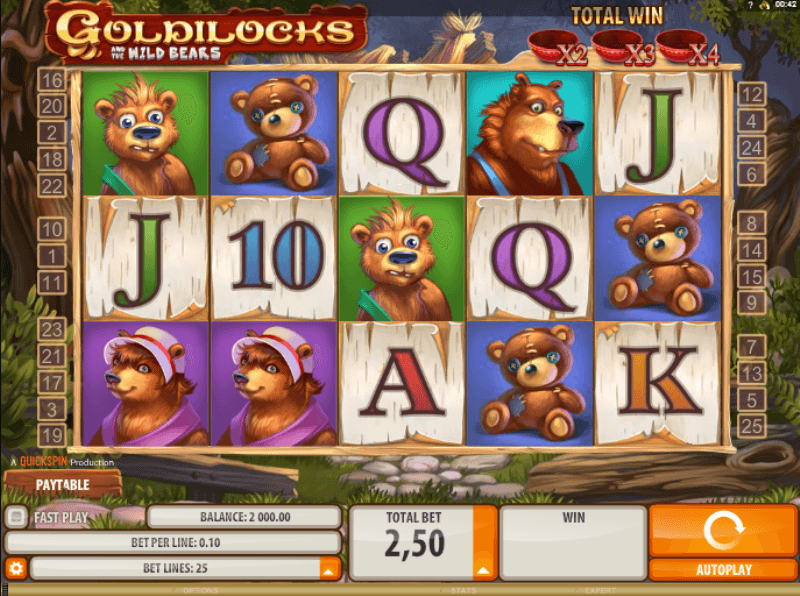Spin the reels with the orange arrow button
This screenshot has width=800, height=596.
coord(723,530)
